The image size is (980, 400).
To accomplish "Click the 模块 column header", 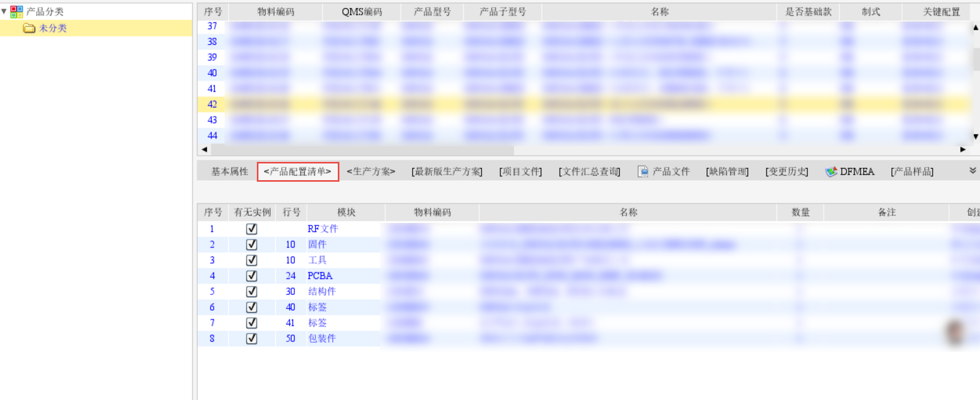I will pos(346,213).
